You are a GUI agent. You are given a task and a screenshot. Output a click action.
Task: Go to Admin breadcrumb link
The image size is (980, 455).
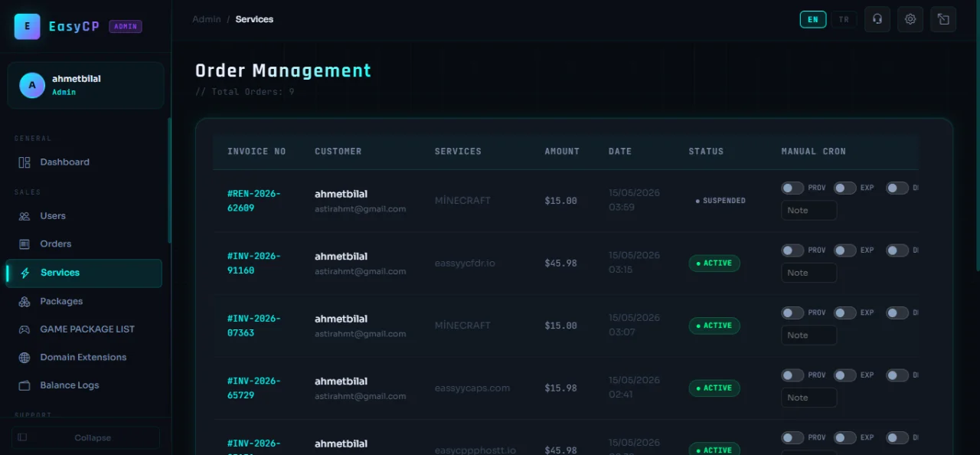click(207, 19)
